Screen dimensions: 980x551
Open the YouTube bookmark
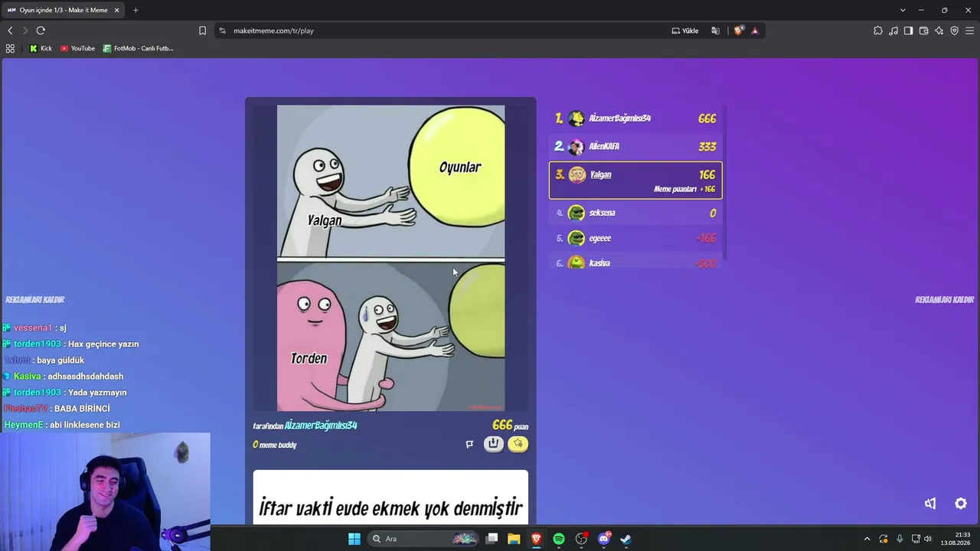pos(77,48)
